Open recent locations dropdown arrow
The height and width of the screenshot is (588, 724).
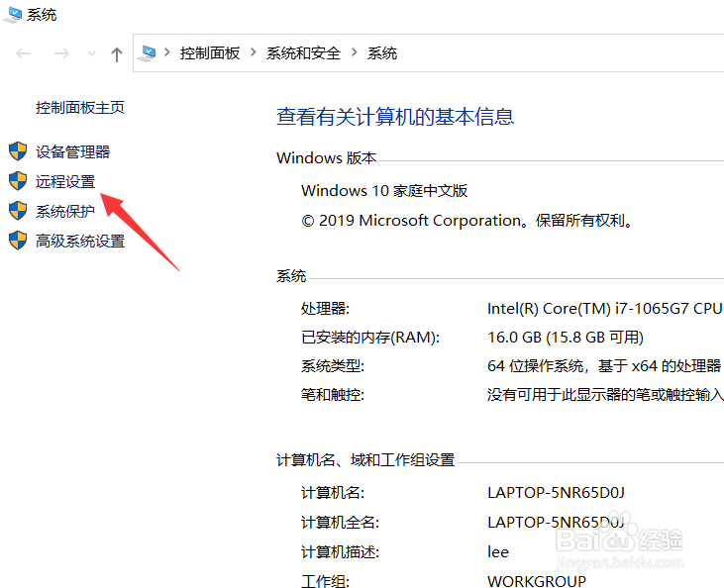pos(91,54)
